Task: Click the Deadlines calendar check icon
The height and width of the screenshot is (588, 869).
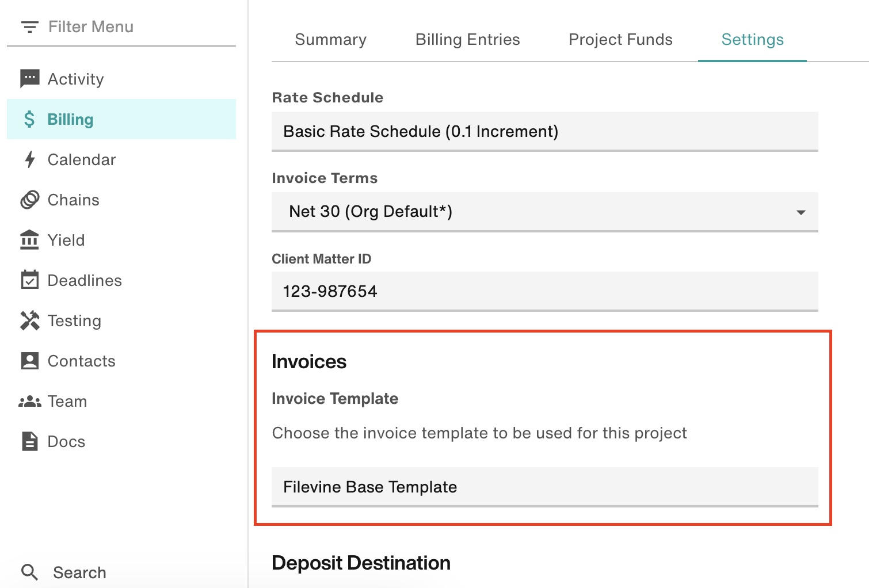Action: click(30, 280)
